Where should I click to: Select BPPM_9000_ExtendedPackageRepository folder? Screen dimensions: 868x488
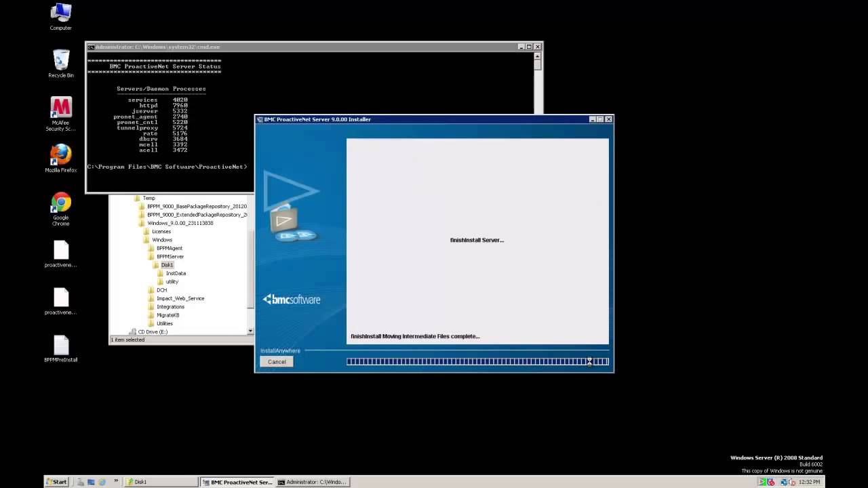[193, 215]
